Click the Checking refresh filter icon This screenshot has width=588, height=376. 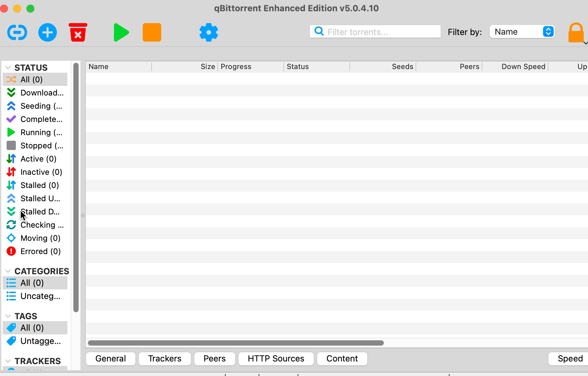point(11,225)
